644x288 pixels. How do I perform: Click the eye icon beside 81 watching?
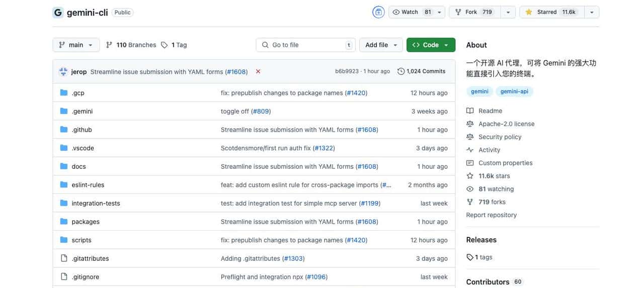(x=470, y=189)
